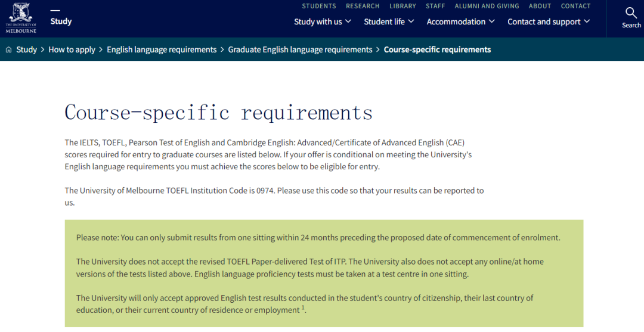The width and height of the screenshot is (644, 332).
Task: Go to the Research section
Action: (363, 6)
